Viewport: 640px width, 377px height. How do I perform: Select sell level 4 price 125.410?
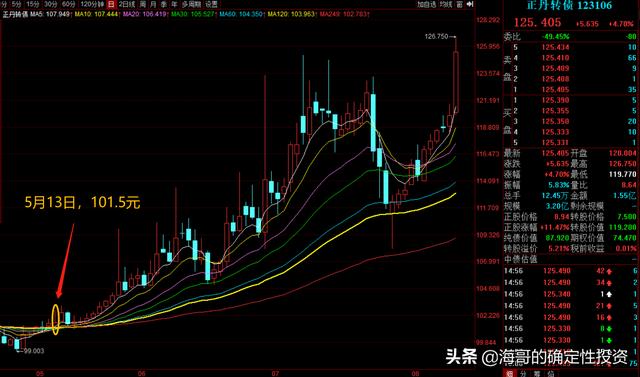(555, 58)
